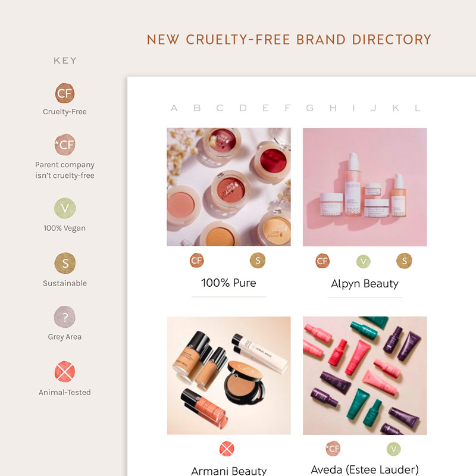Image resolution: width=476 pixels, height=476 pixels.
Task: Jump to letter G in the alphabet index
Action: click(309, 108)
